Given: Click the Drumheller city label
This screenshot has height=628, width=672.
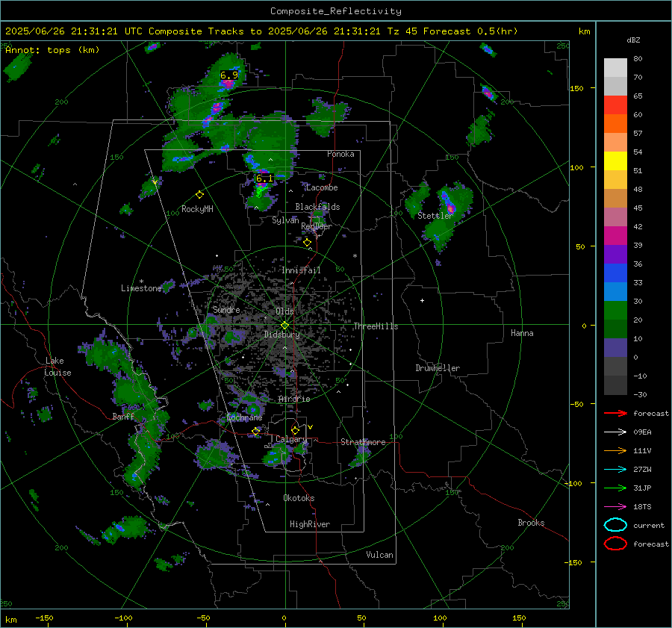Looking at the screenshot, I should click(x=438, y=368).
